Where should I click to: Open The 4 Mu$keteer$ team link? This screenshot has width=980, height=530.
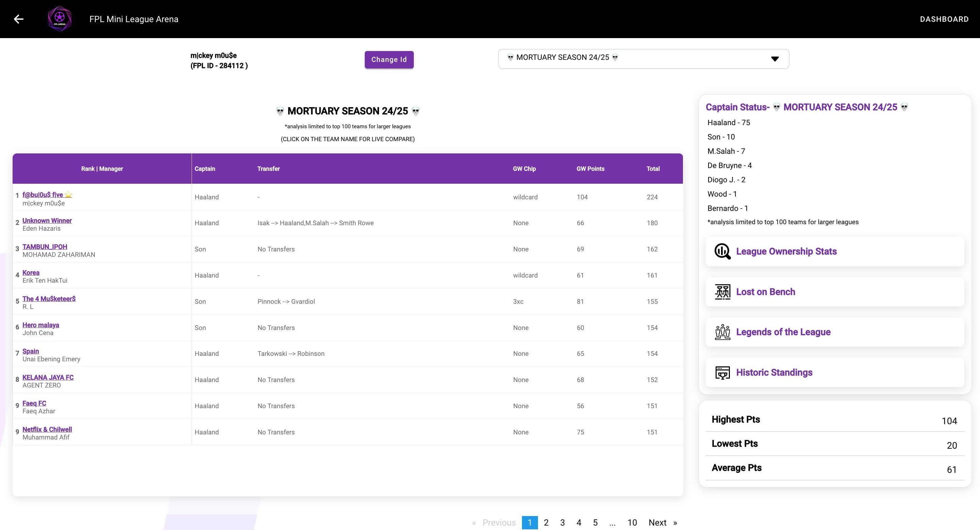(x=49, y=299)
